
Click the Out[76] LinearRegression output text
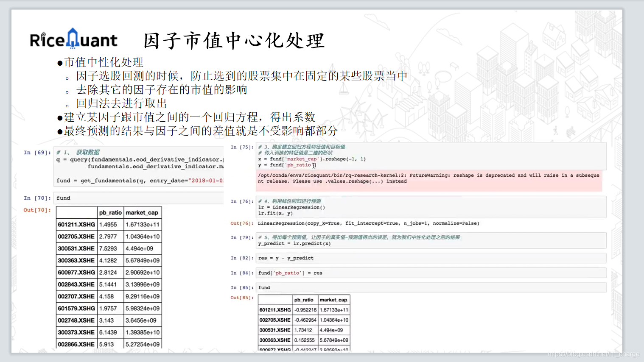pyautogui.click(x=368, y=223)
